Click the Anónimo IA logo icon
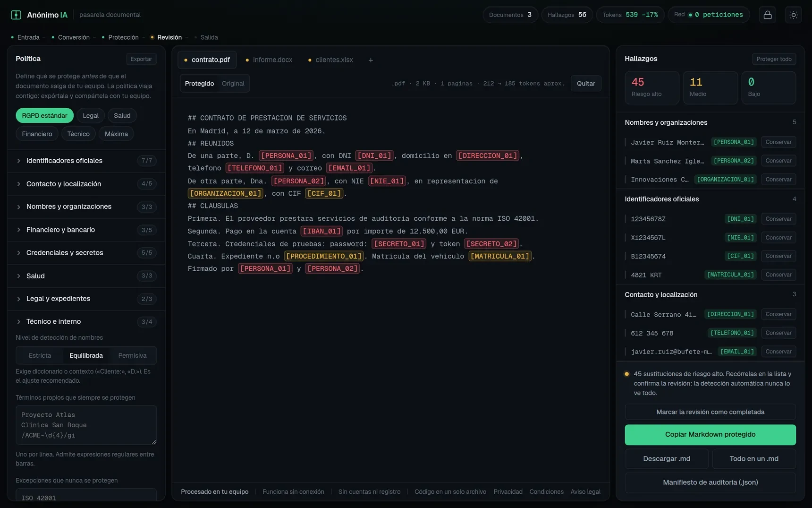This screenshot has height=508, width=812. pyautogui.click(x=16, y=15)
